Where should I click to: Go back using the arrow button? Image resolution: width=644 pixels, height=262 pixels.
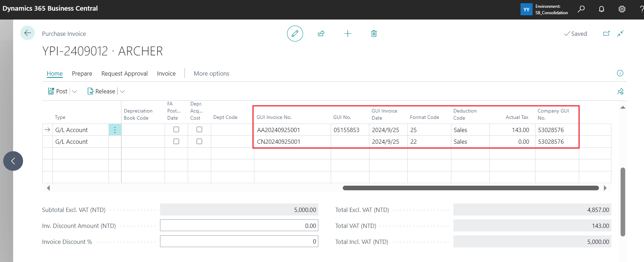point(27,33)
